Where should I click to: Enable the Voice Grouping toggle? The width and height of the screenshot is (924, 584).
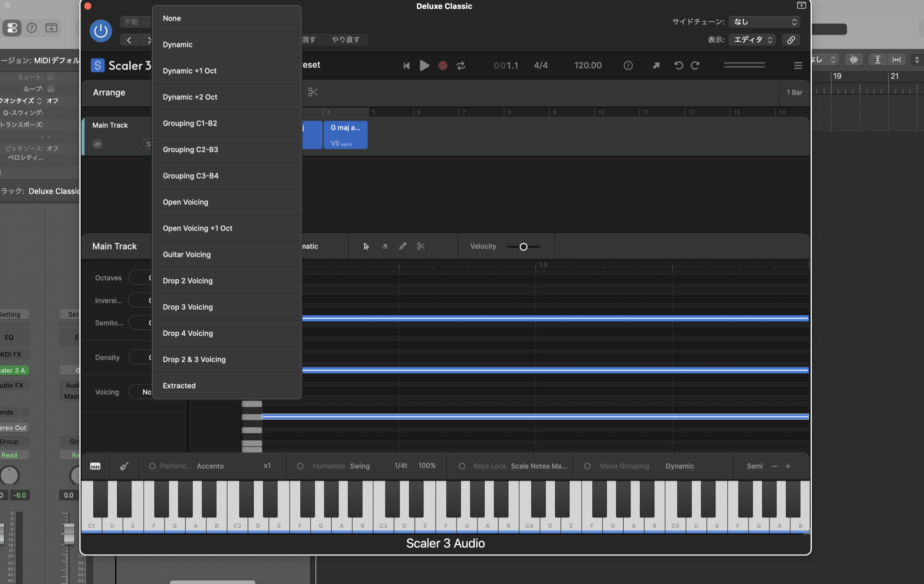[x=588, y=466]
